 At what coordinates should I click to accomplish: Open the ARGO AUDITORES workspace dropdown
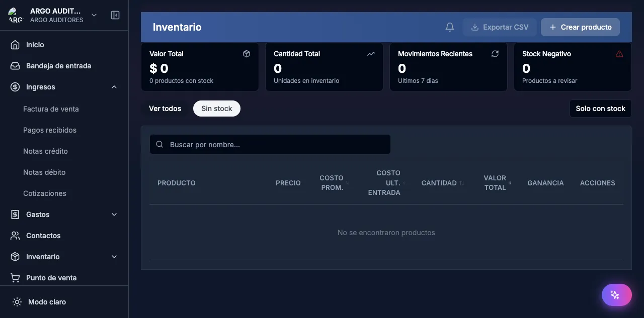[94, 15]
